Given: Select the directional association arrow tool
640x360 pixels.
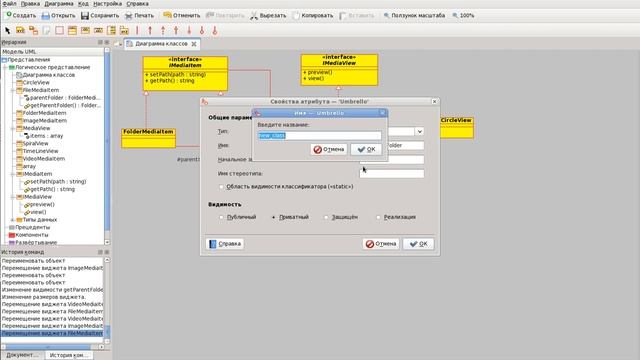Looking at the screenshot, I should click(150, 30).
